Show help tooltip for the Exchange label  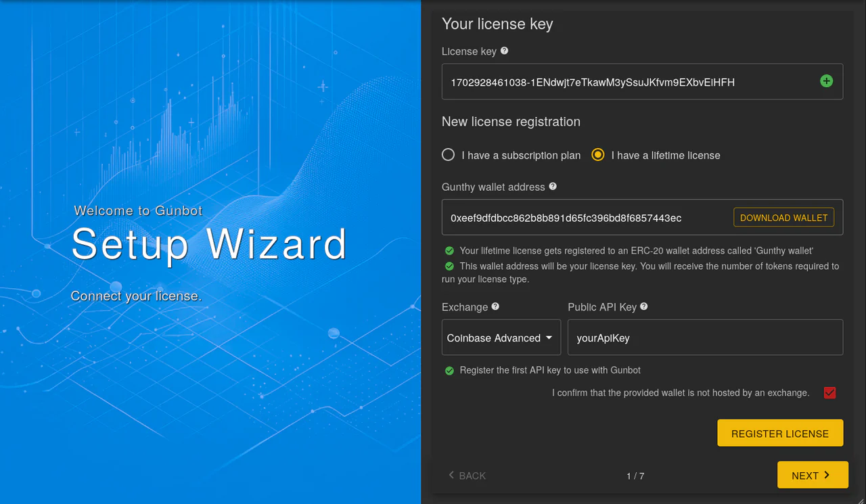(495, 306)
